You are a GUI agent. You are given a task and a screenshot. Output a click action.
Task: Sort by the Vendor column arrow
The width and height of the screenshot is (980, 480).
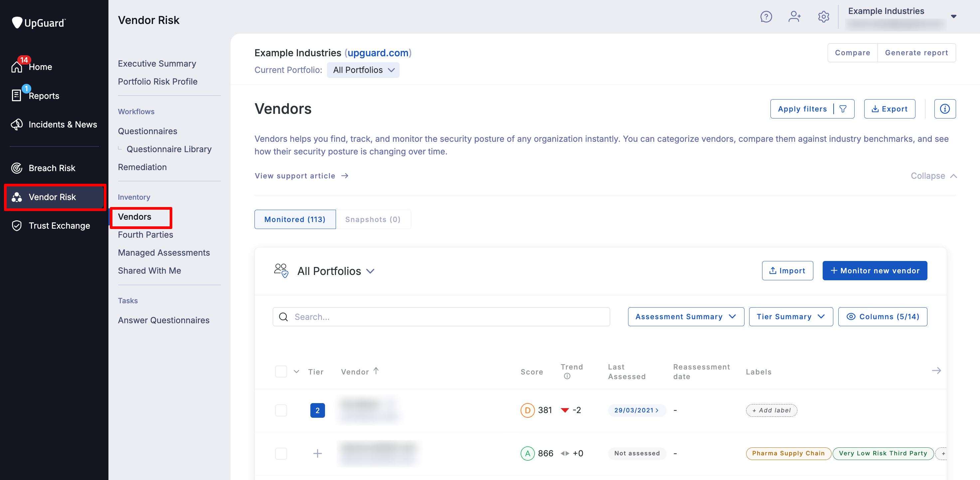point(376,371)
